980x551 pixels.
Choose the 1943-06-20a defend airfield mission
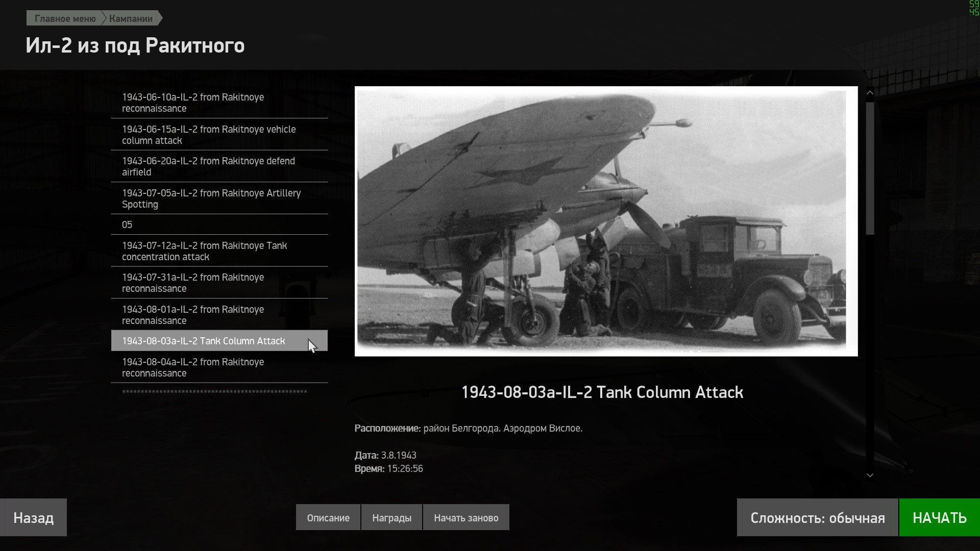(x=219, y=166)
